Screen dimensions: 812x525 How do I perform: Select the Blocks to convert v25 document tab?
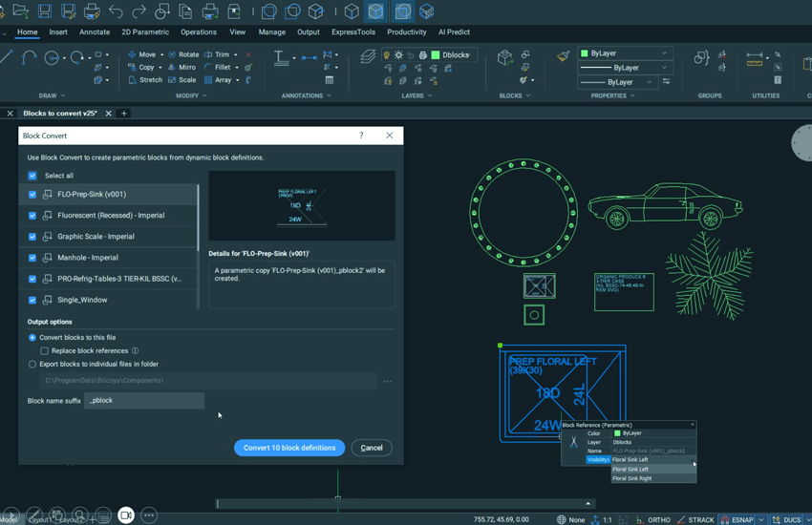(x=59, y=114)
